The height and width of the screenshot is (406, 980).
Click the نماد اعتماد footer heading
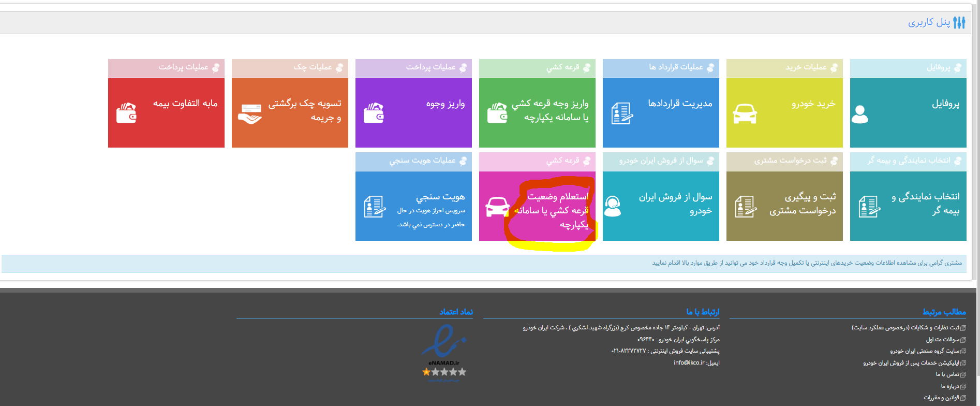456,312
